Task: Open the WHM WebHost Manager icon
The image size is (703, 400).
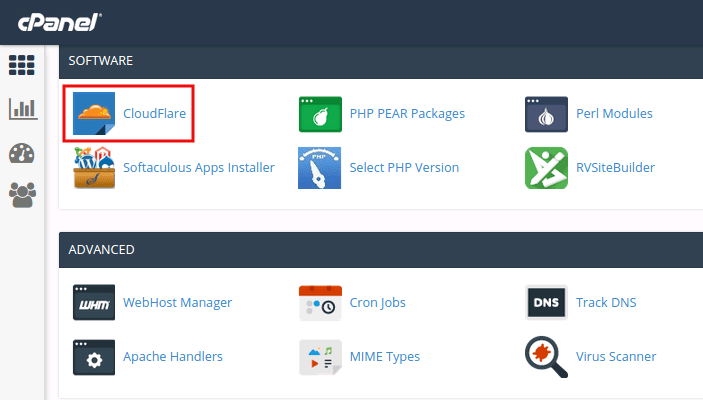Action: (x=94, y=302)
